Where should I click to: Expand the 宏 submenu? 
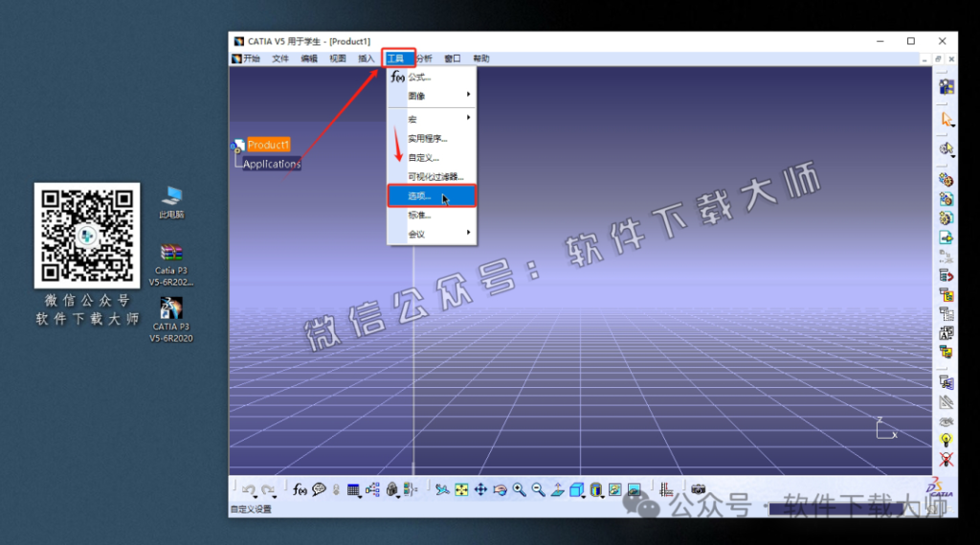(x=432, y=119)
